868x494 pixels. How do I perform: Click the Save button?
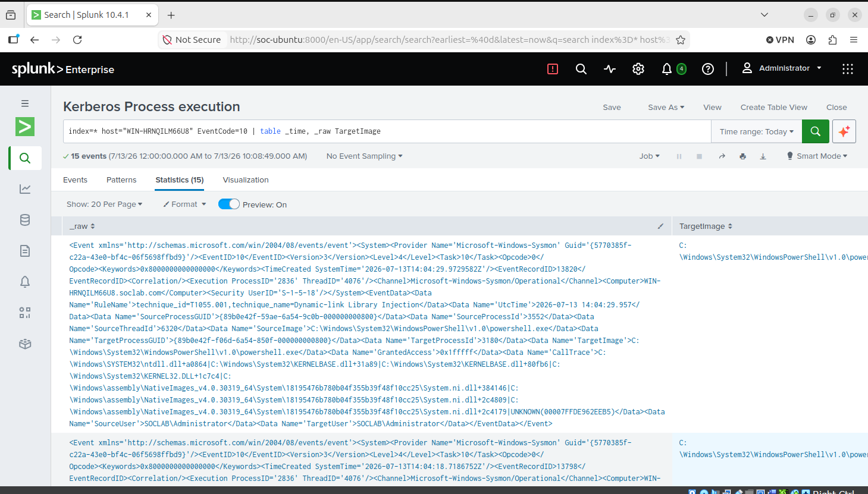[x=612, y=108]
